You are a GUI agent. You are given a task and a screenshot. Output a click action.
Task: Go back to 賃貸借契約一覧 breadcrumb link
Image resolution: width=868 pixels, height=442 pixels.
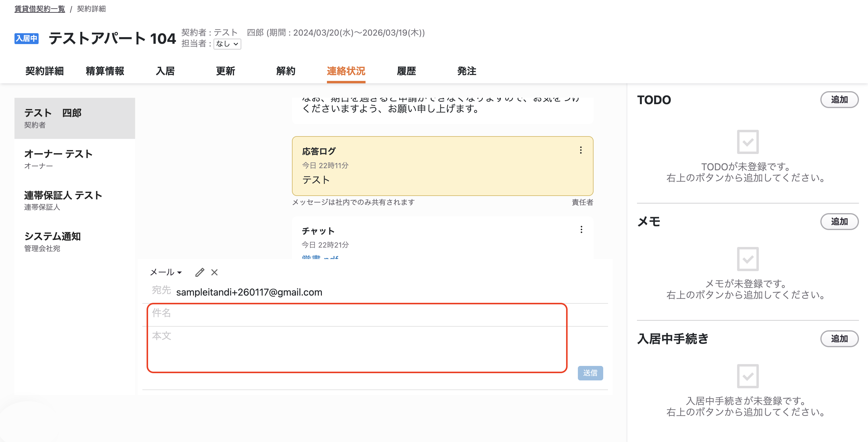point(40,9)
